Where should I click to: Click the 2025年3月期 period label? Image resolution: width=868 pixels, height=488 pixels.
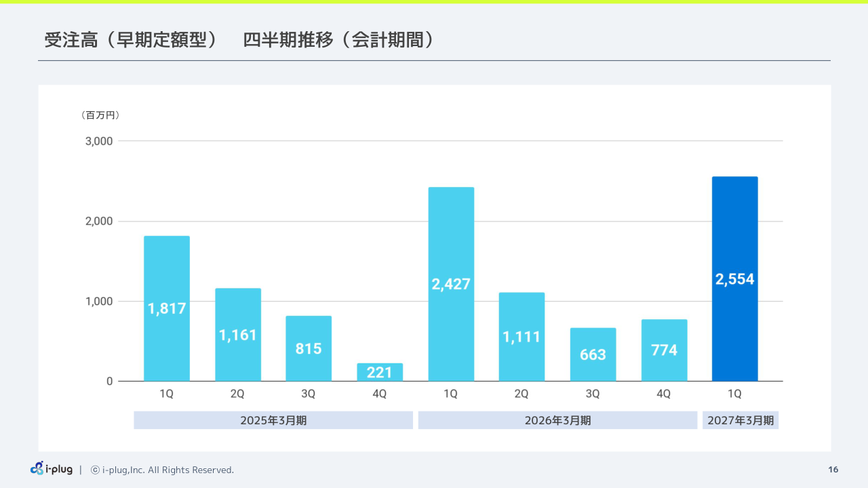273,420
